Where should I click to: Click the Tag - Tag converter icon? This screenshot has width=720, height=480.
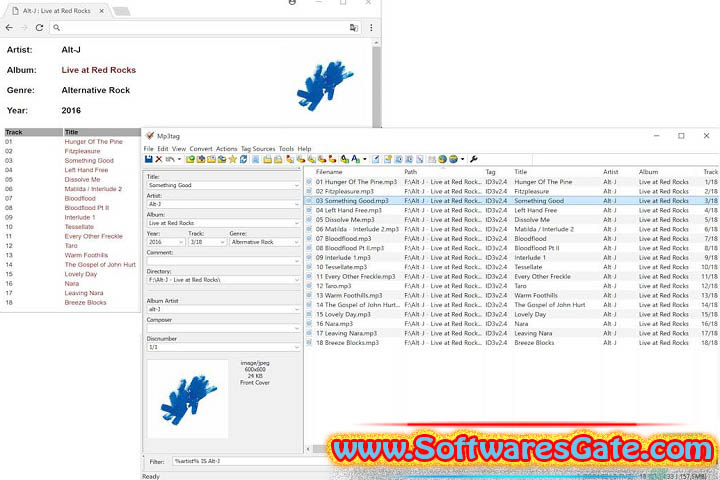click(x=332, y=159)
